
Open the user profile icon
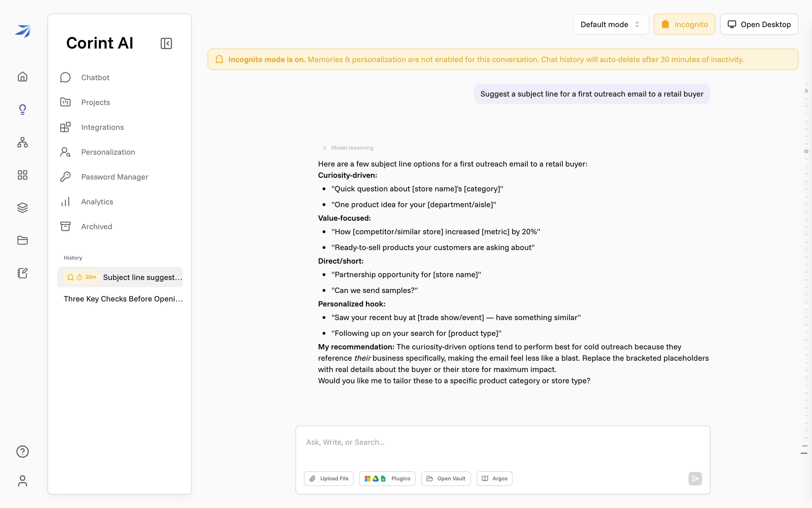point(23,481)
